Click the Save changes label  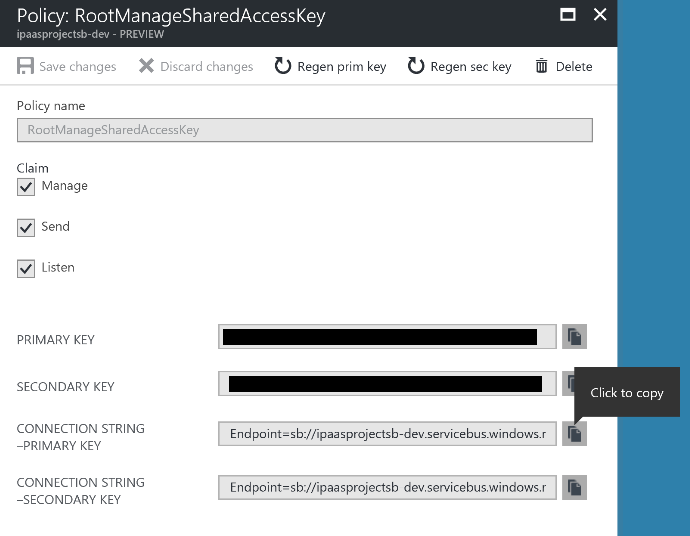77,66
